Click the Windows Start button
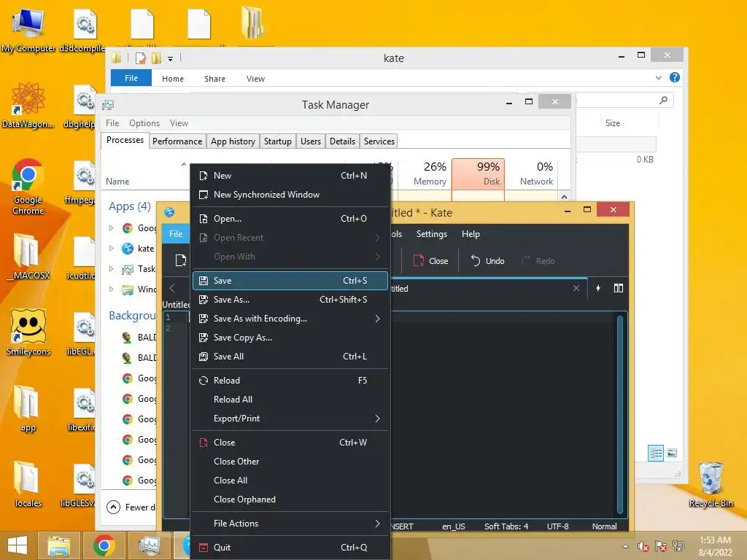 pos(18,545)
